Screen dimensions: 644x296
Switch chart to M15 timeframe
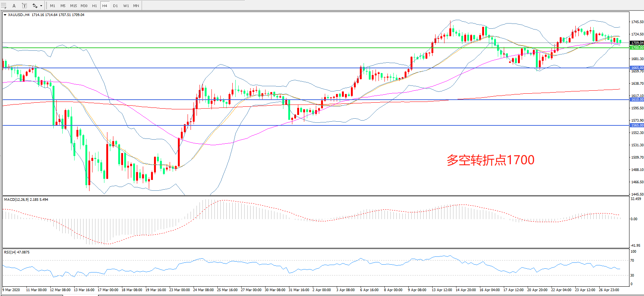(x=73, y=6)
